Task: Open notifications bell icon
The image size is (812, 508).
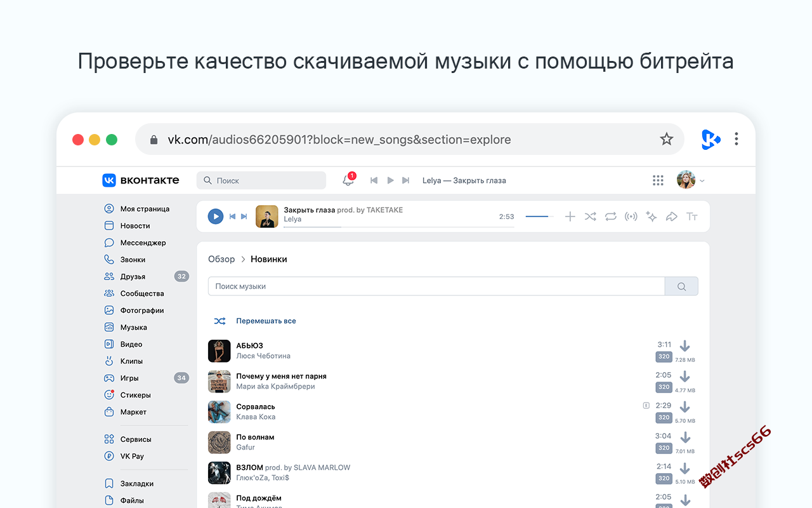Action: pyautogui.click(x=348, y=180)
